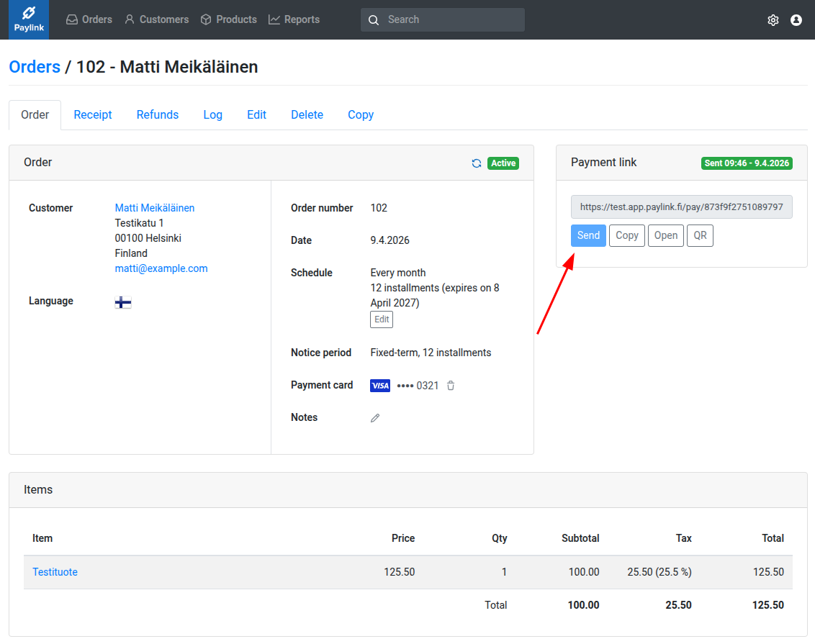This screenshot has width=815, height=644.
Task: Click the Visa card icon
Action: tap(380, 386)
